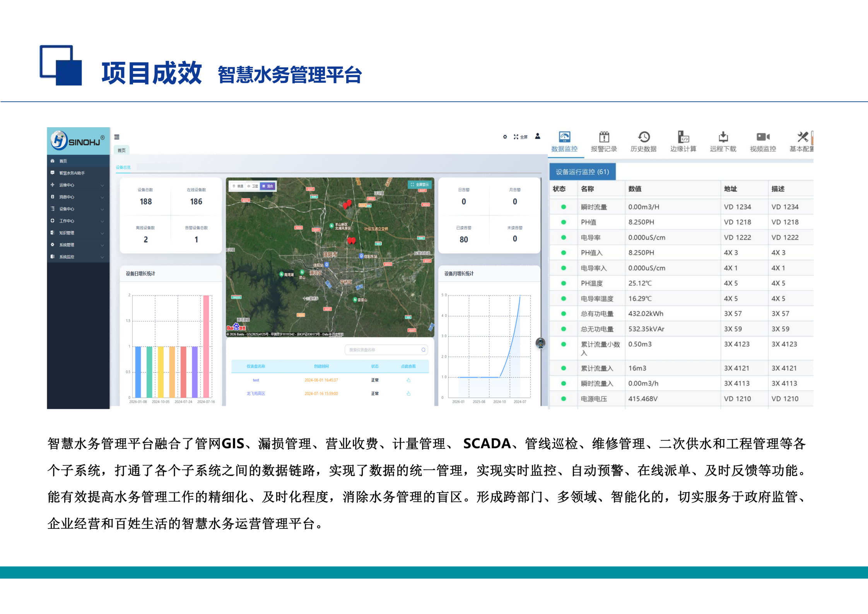Open 边缘计算 edge computing icon
Screen dimensions: 868x614
click(683, 137)
